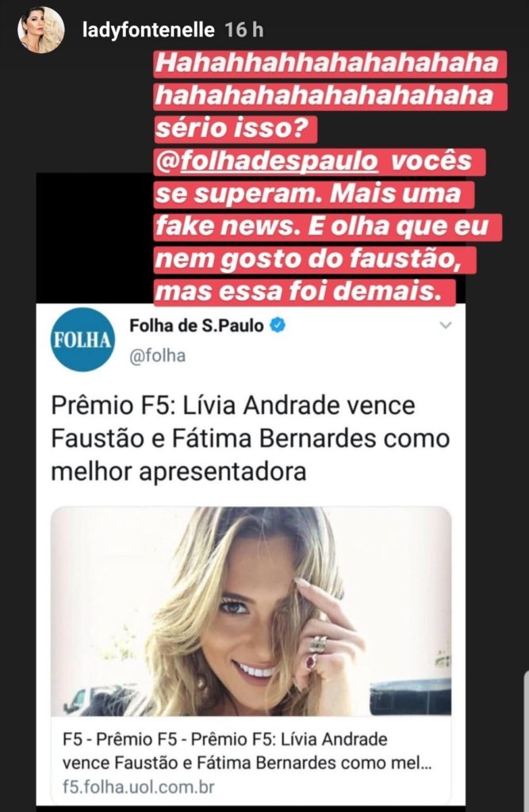This screenshot has height=812, width=529.
Task: Click the black area above the Folha tweet
Action: point(95,238)
